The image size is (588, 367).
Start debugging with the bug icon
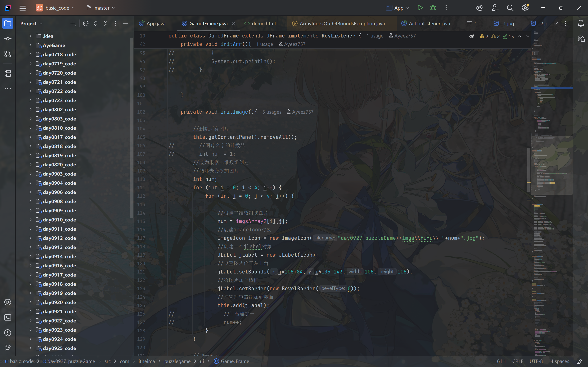[433, 8]
